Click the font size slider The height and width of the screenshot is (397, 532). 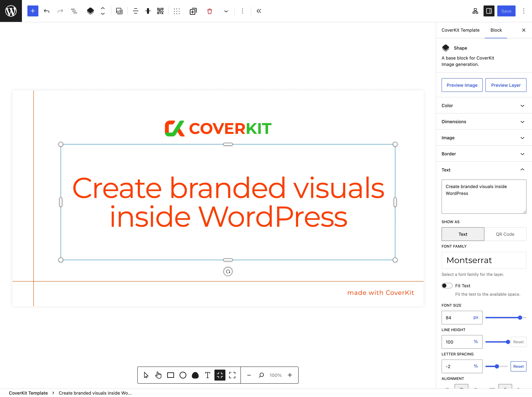coord(506,318)
